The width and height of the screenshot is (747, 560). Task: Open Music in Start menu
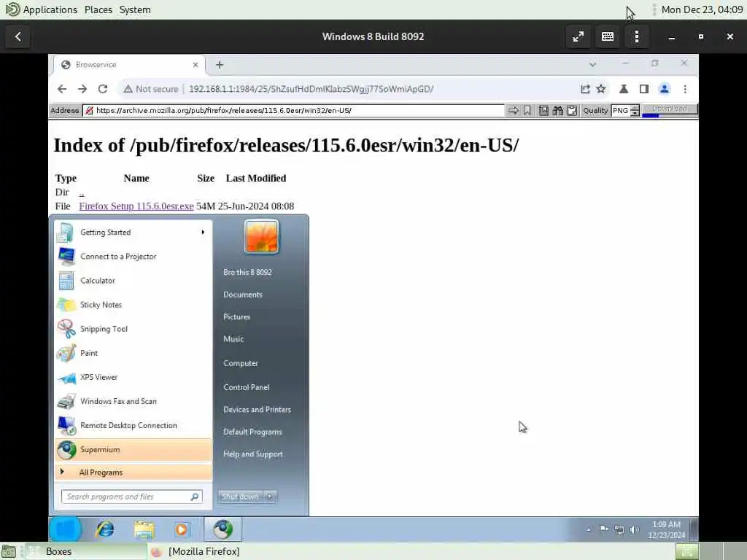pyautogui.click(x=233, y=339)
